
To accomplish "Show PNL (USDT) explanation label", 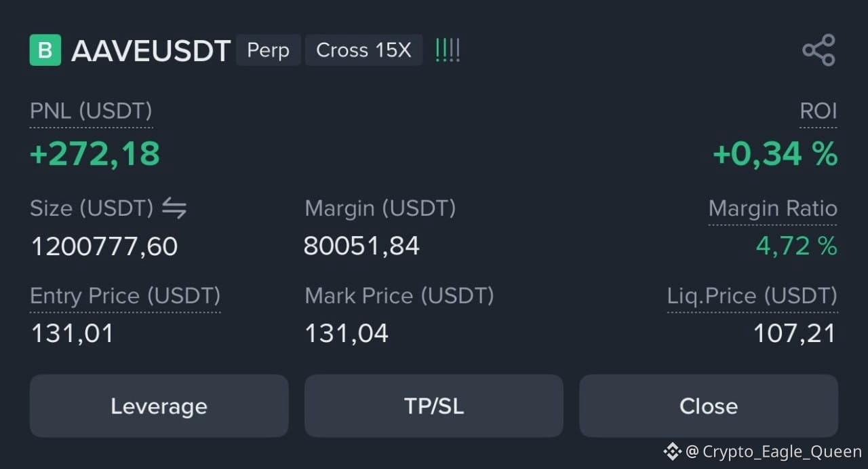I will coord(91,111).
